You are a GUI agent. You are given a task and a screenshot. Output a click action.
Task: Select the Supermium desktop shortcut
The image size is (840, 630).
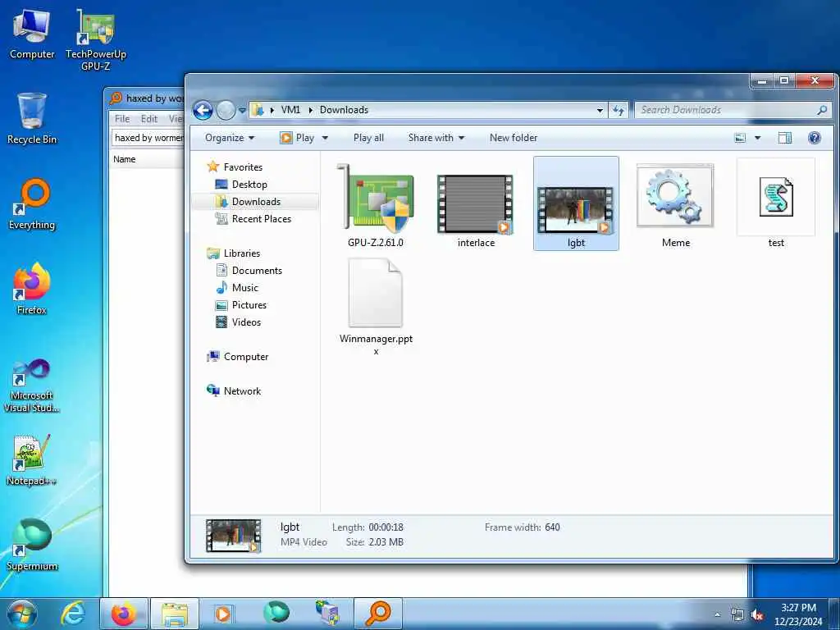click(x=32, y=546)
